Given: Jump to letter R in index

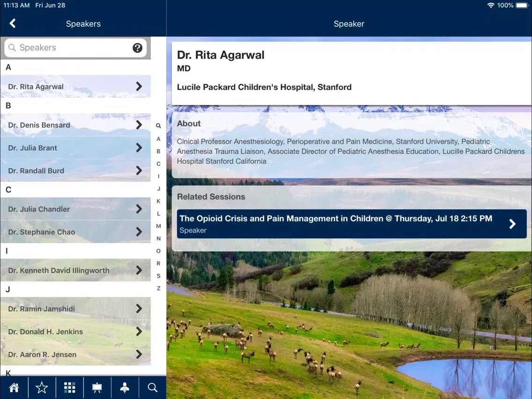Looking at the screenshot, I should pos(158,264).
